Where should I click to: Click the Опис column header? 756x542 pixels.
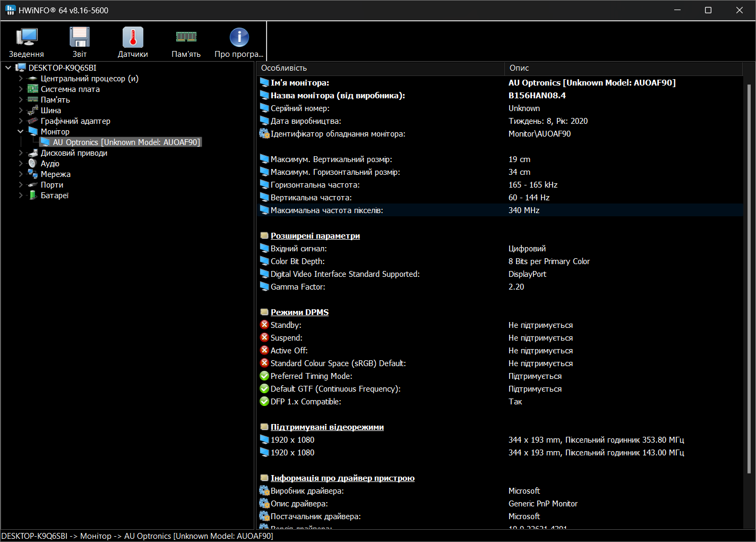[x=623, y=68]
